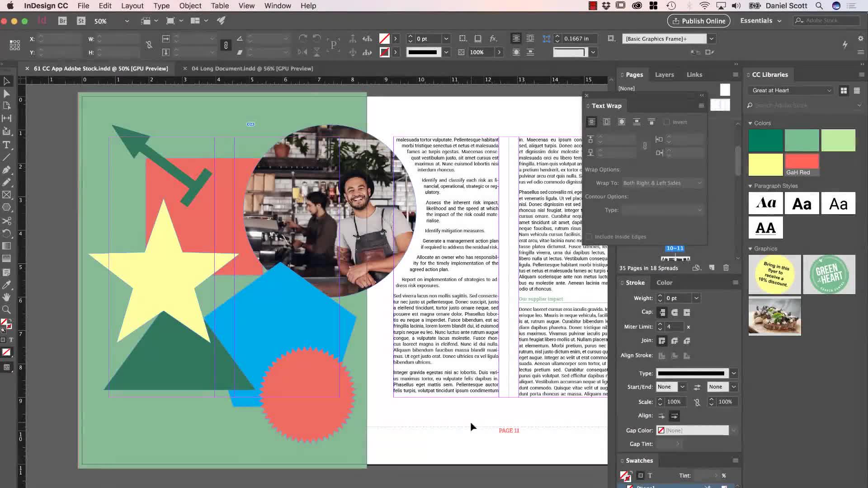Select the Zoom tool
The width and height of the screenshot is (868, 488).
(7, 310)
